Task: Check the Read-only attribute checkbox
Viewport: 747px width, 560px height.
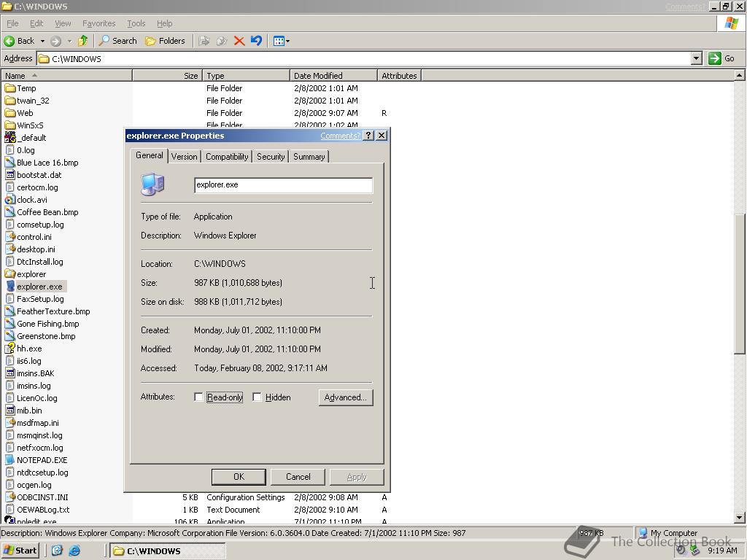Action: tap(198, 397)
